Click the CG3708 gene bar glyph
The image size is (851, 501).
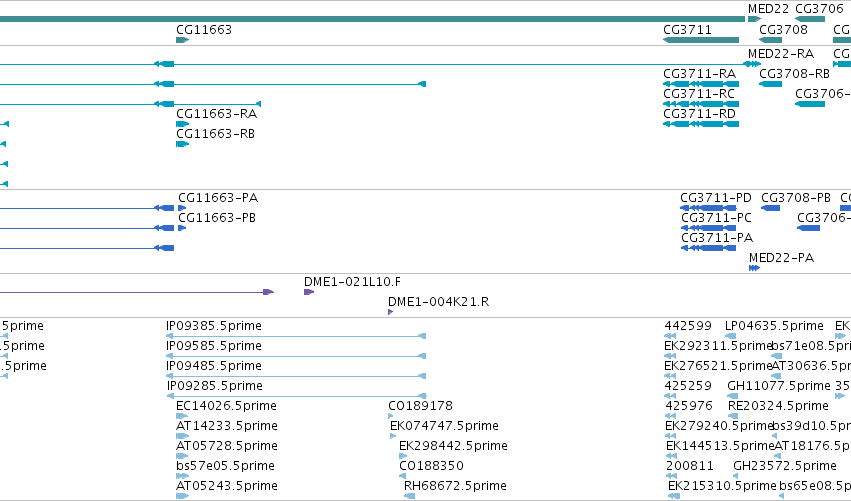click(x=770, y=40)
